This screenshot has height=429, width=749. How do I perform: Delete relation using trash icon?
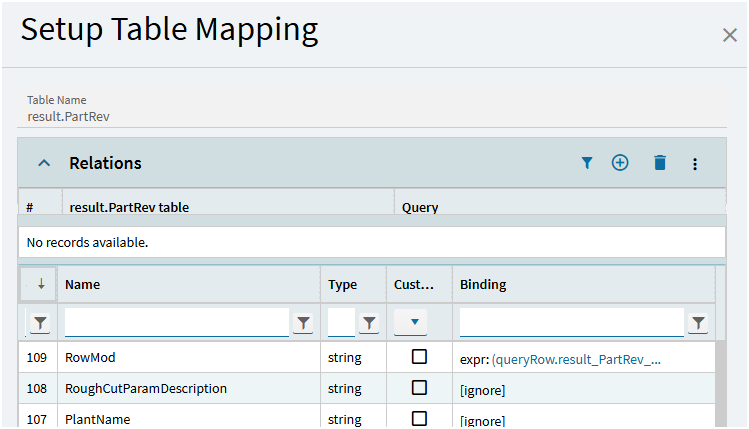(659, 163)
